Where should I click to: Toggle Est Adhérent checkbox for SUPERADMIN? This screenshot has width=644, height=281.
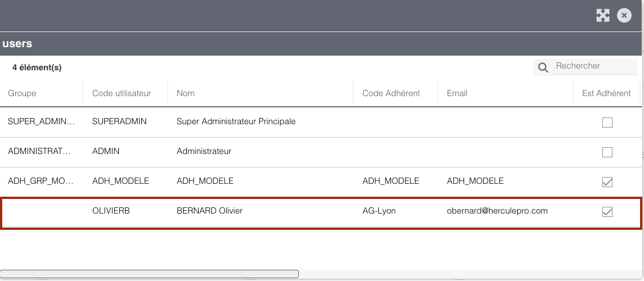coord(607,123)
